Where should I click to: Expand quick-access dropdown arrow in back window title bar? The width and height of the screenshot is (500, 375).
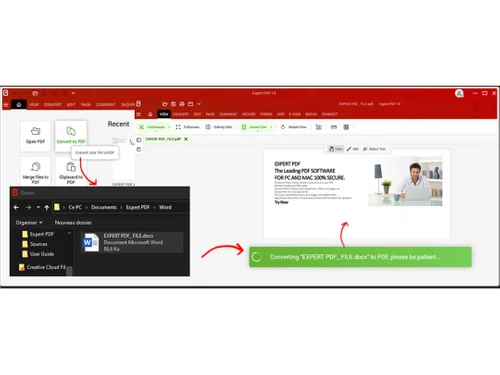pos(73,93)
